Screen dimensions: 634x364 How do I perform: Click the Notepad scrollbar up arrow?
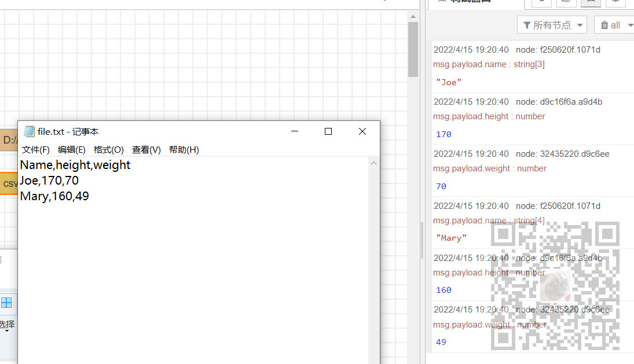[x=373, y=163]
